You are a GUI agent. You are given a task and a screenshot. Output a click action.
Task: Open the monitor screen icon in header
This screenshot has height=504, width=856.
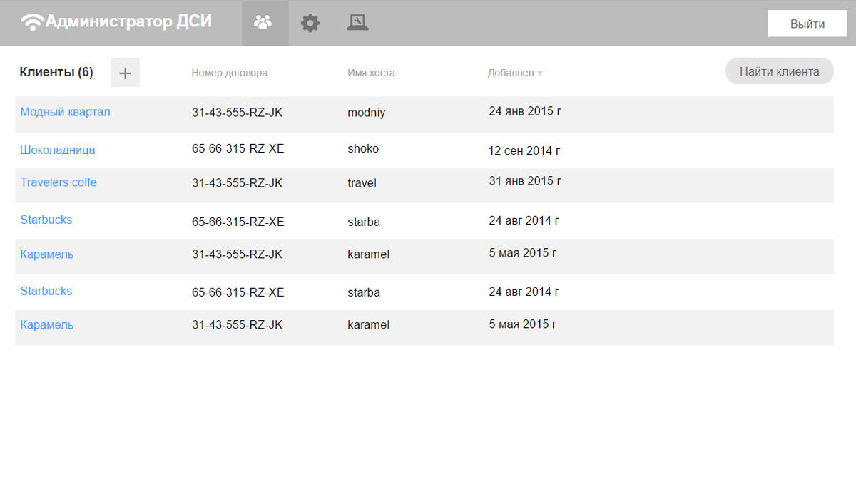tap(357, 23)
